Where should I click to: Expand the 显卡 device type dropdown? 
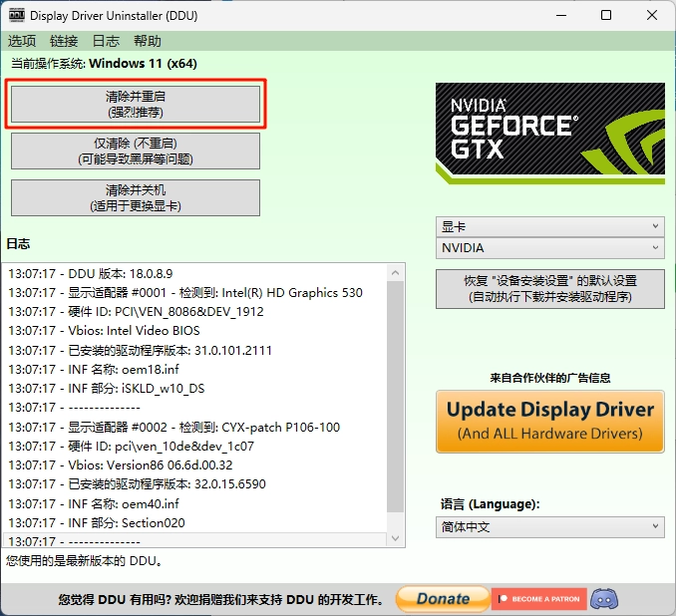click(x=549, y=227)
